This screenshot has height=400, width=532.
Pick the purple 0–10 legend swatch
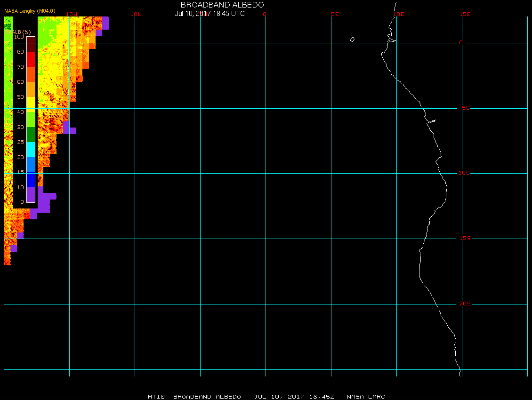pos(31,195)
